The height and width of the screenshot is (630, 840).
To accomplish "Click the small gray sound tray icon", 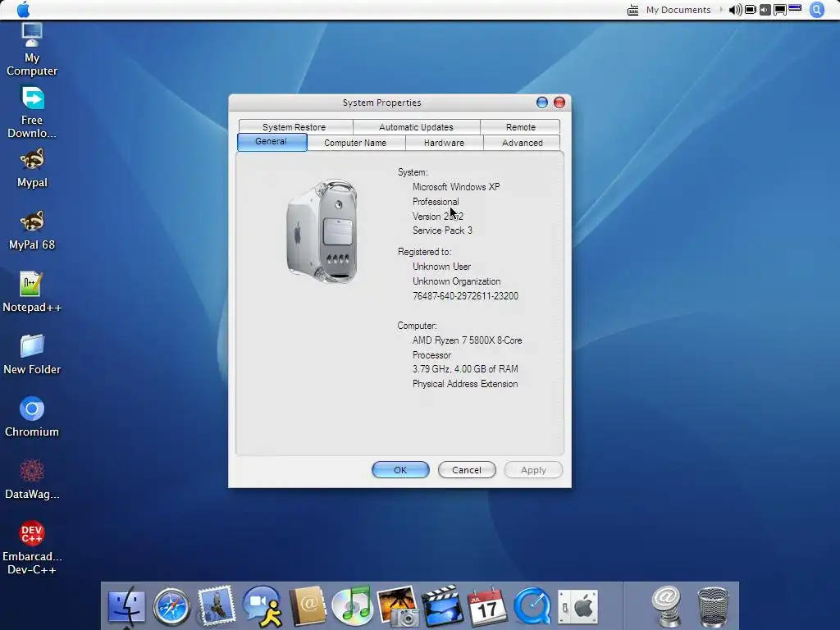I will pos(765,10).
